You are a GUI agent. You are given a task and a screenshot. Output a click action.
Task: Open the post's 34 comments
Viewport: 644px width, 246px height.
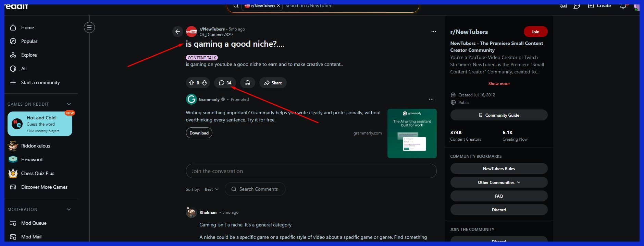(x=225, y=83)
